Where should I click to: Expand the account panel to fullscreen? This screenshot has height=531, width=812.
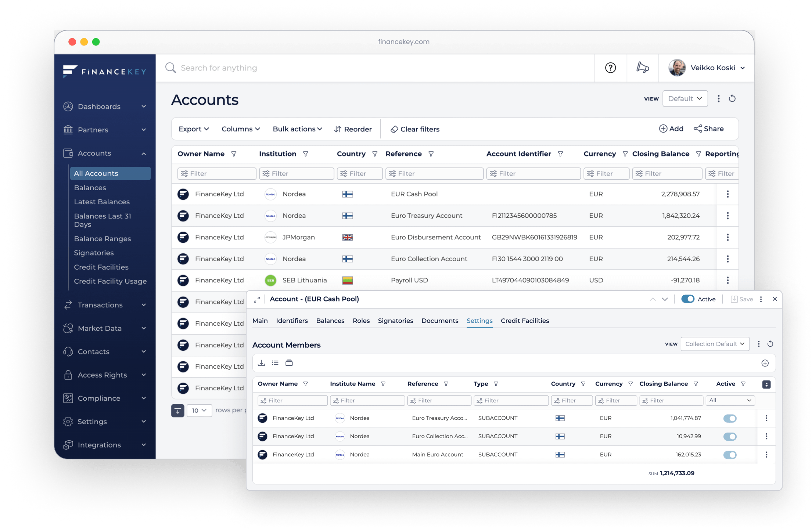pos(257,299)
